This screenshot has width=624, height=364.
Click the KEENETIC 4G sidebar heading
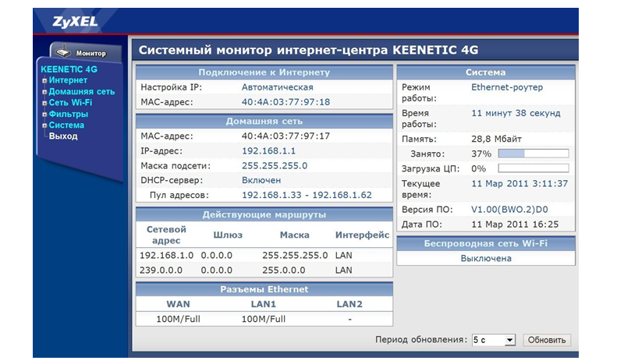point(69,69)
